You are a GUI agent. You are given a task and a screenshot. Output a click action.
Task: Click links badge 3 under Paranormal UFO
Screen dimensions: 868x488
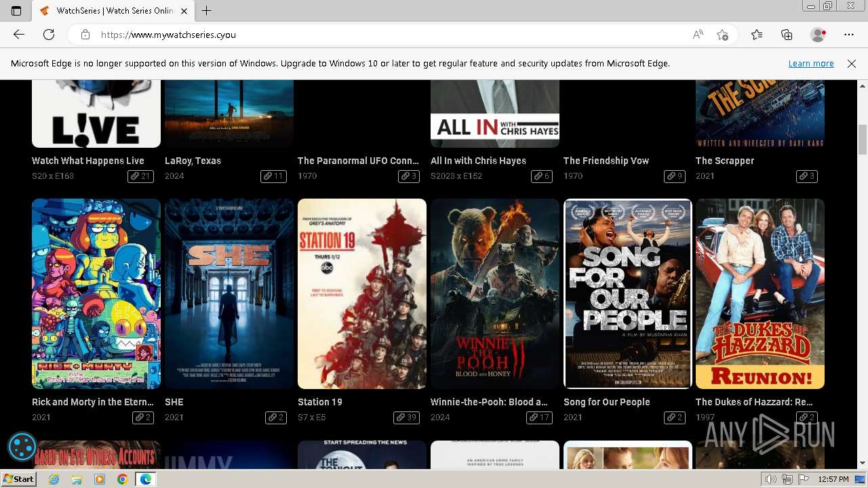tap(409, 176)
